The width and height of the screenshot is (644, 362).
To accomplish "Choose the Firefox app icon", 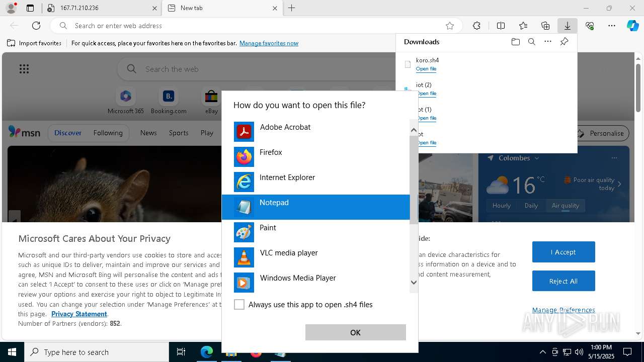I will [244, 157].
